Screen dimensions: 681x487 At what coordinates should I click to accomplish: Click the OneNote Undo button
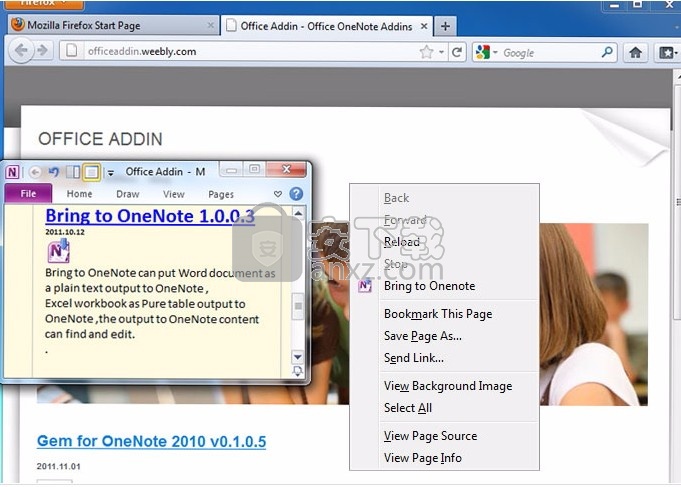point(54,172)
